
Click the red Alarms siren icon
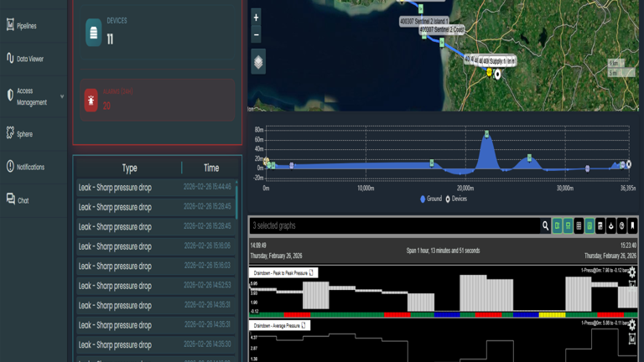pos(91,101)
